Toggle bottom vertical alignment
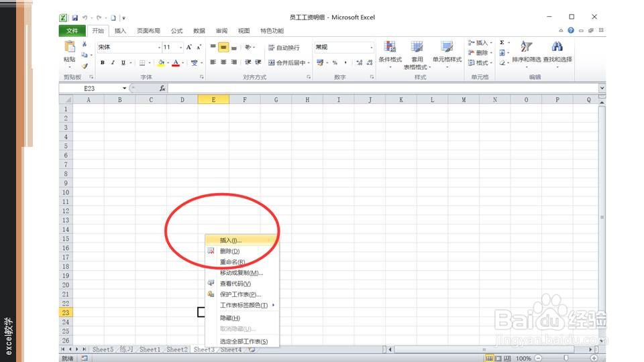Image resolution: width=644 pixels, height=362 pixels. [x=233, y=47]
